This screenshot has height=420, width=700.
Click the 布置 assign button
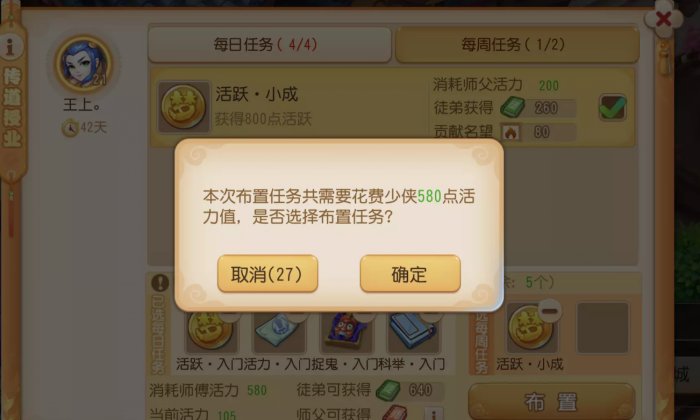(x=551, y=401)
